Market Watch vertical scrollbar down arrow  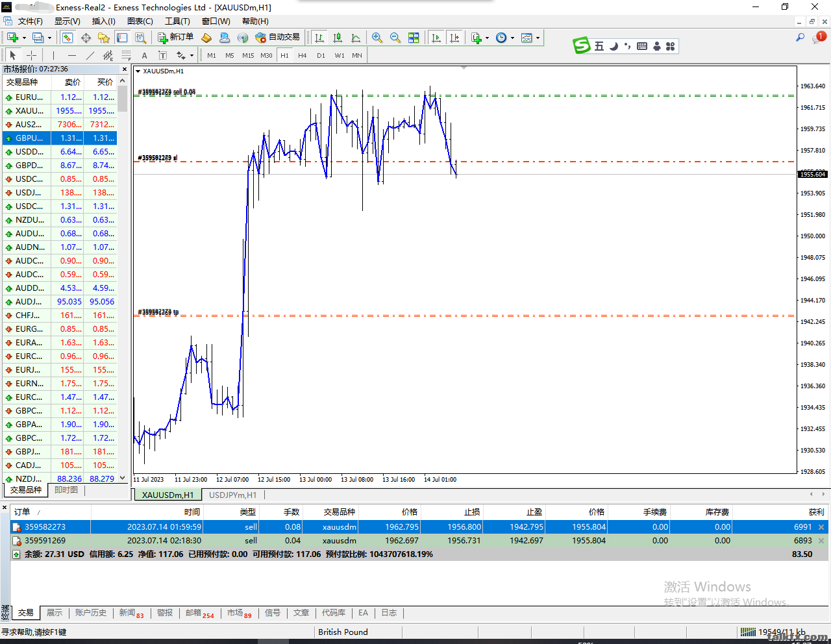point(123,478)
